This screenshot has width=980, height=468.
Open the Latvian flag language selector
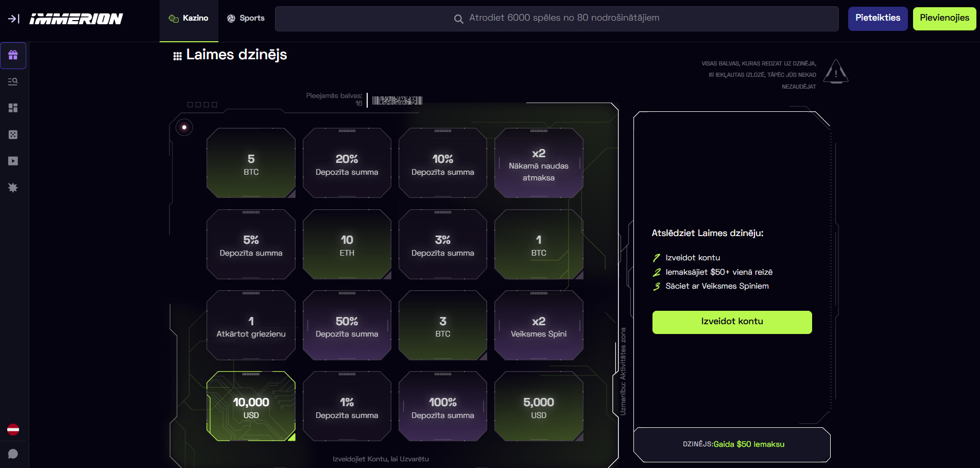[x=13, y=429]
